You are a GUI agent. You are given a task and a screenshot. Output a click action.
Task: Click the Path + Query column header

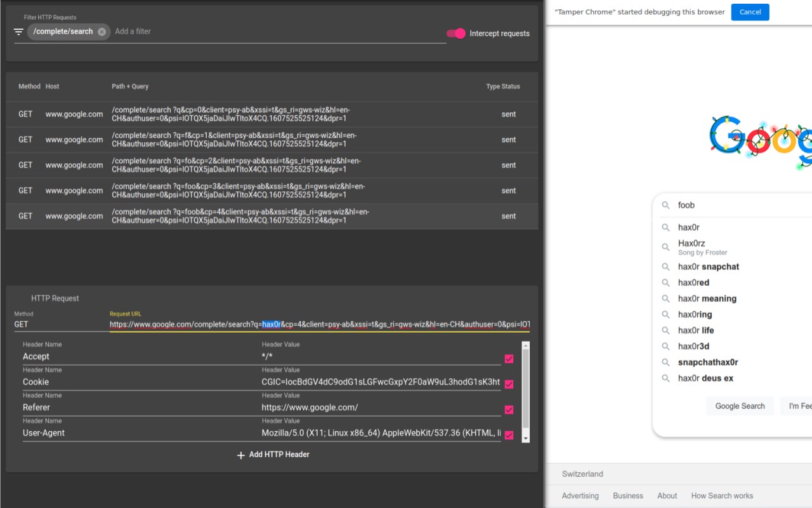coord(130,86)
